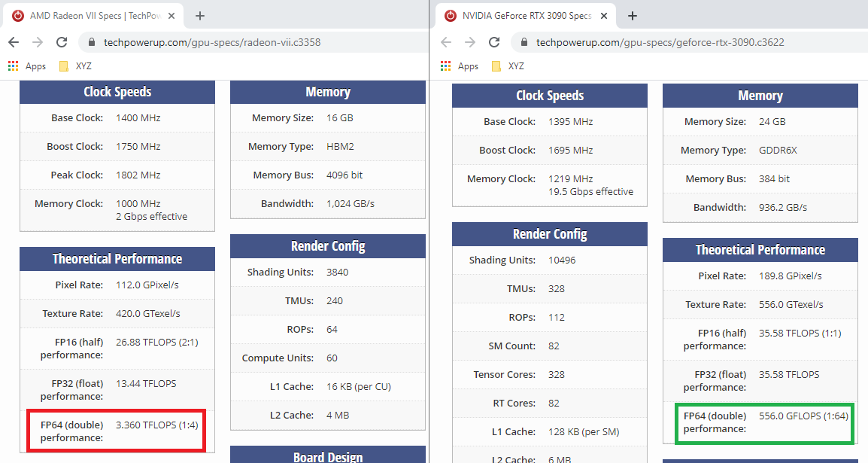Click the 13.44 TFLOPS FP32 value
The image size is (868, 463).
point(146,384)
